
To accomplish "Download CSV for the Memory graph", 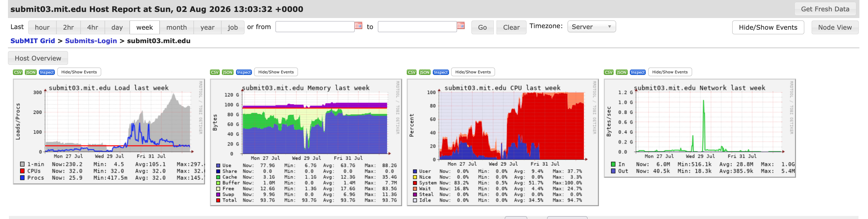I will 215,72.
